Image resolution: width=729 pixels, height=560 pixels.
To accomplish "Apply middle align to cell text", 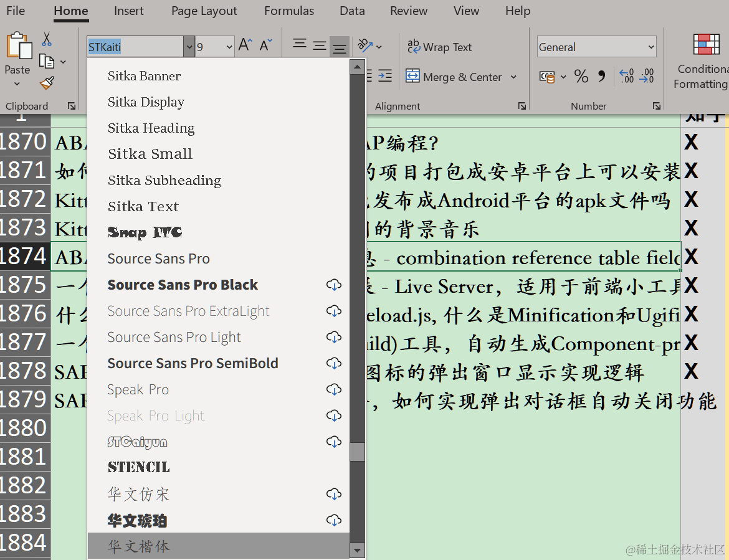I will pos(320,45).
